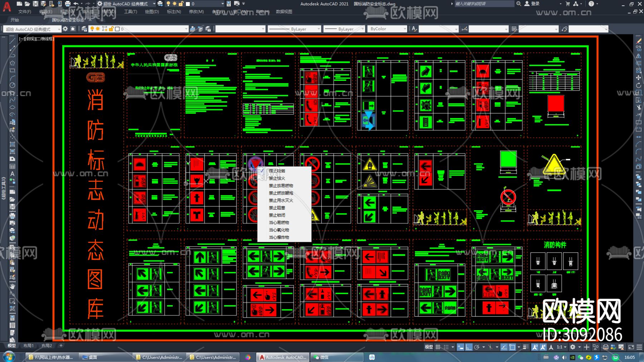Open the 工具(T) menu
The image size is (644, 362).
[x=131, y=12]
